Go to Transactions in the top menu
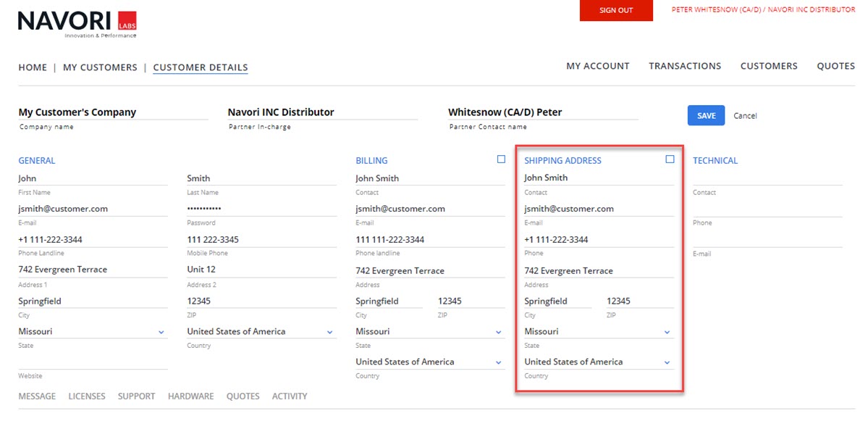The width and height of the screenshot is (868, 424). (685, 66)
